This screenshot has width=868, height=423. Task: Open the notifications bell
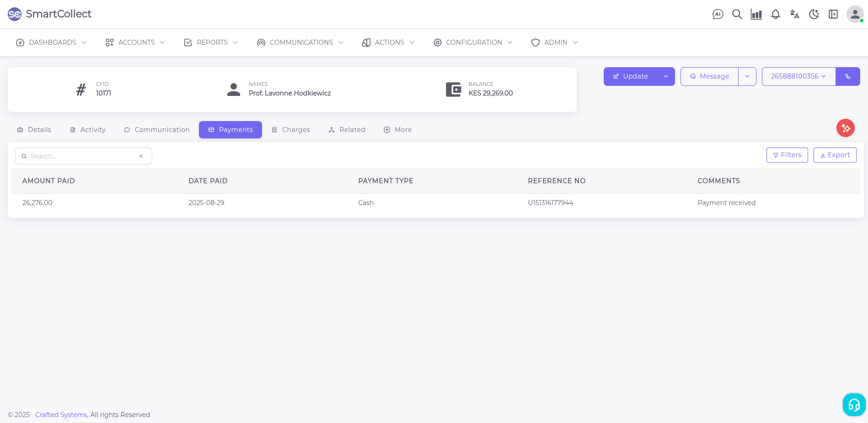pos(775,14)
